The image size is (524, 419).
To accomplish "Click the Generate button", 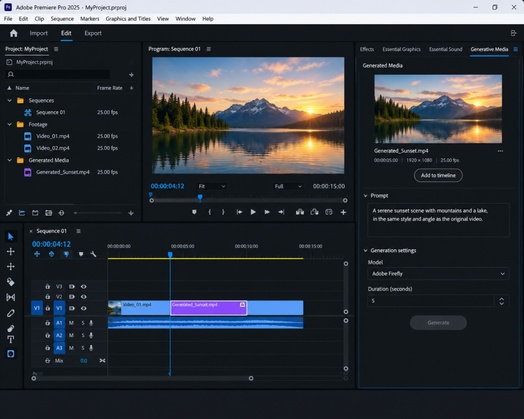I will click(x=438, y=322).
